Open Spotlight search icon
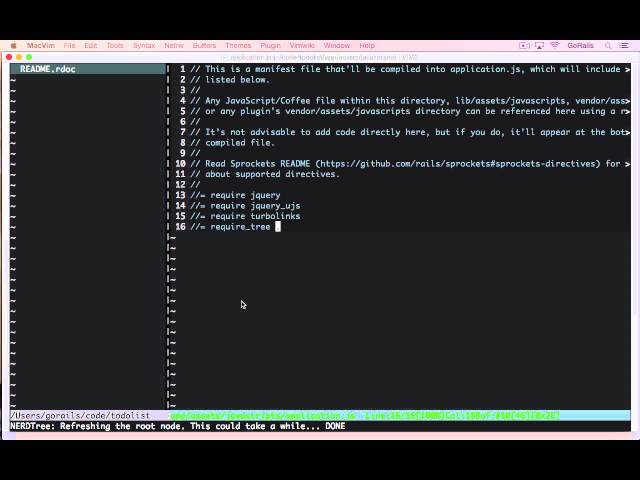 pyautogui.click(x=608, y=45)
